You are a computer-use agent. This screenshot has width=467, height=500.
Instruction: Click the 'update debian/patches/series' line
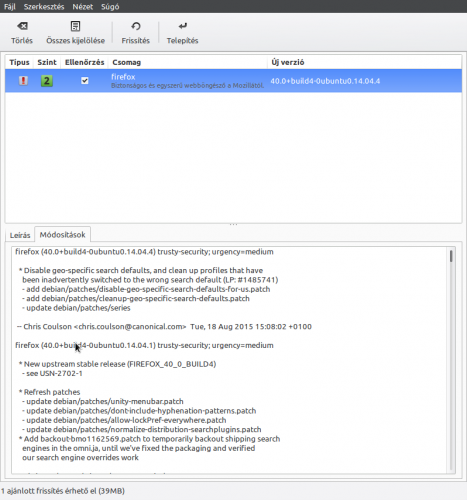tap(76, 308)
